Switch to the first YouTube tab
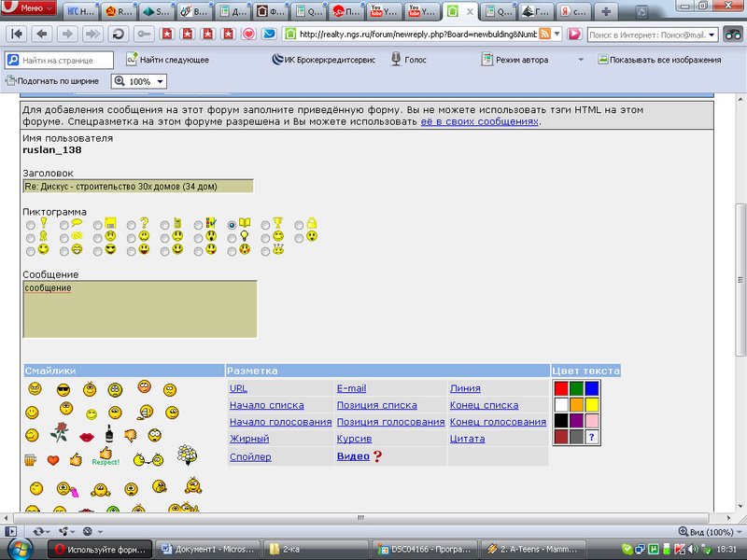This screenshot has width=747, height=560. [385, 11]
